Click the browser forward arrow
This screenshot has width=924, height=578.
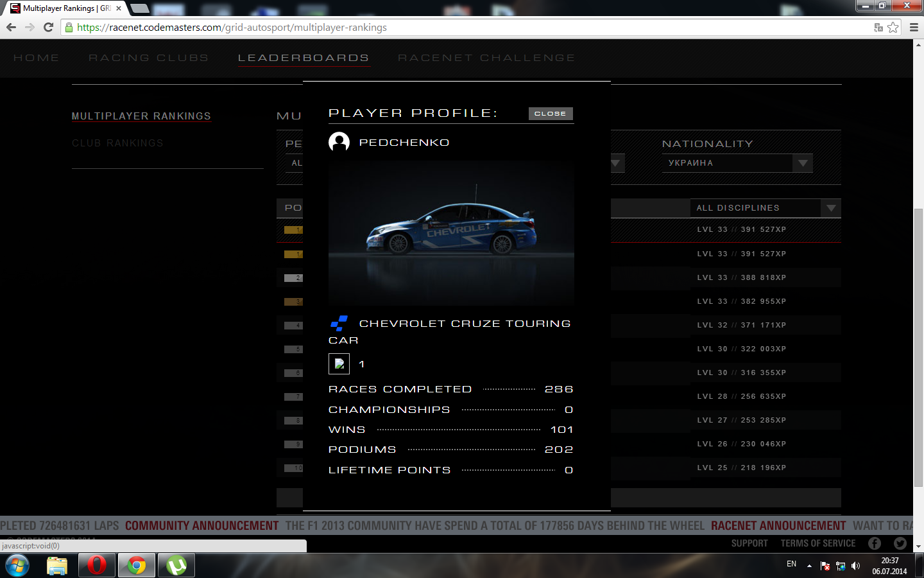pos(30,28)
